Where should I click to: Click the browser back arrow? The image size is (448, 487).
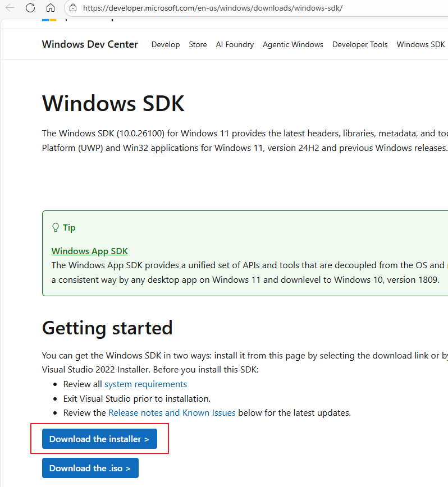point(10,8)
